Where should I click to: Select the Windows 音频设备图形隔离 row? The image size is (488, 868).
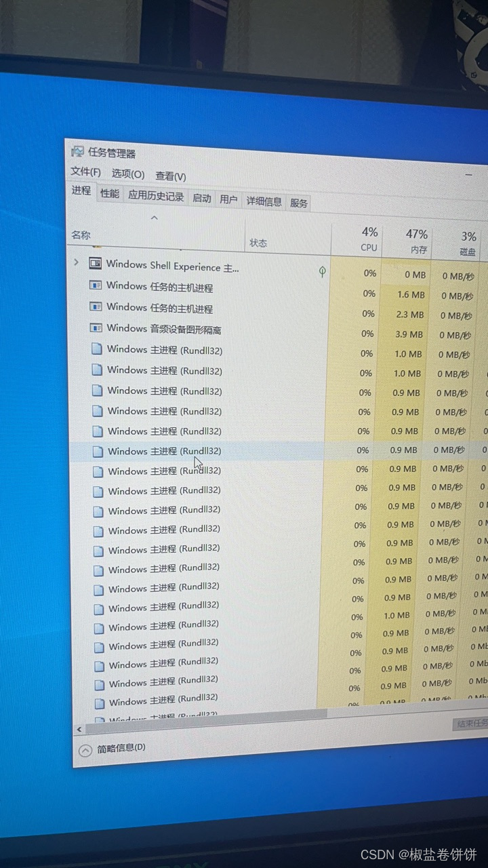click(278, 331)
